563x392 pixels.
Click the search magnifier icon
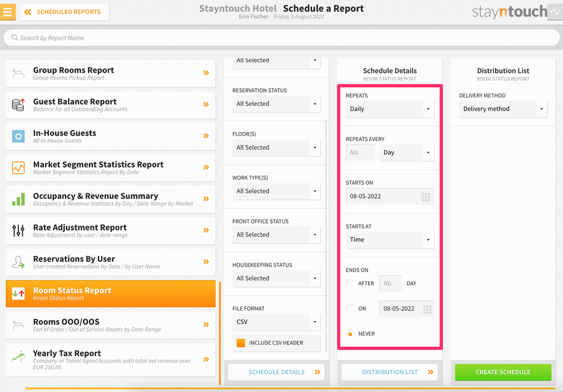[14, 37]
